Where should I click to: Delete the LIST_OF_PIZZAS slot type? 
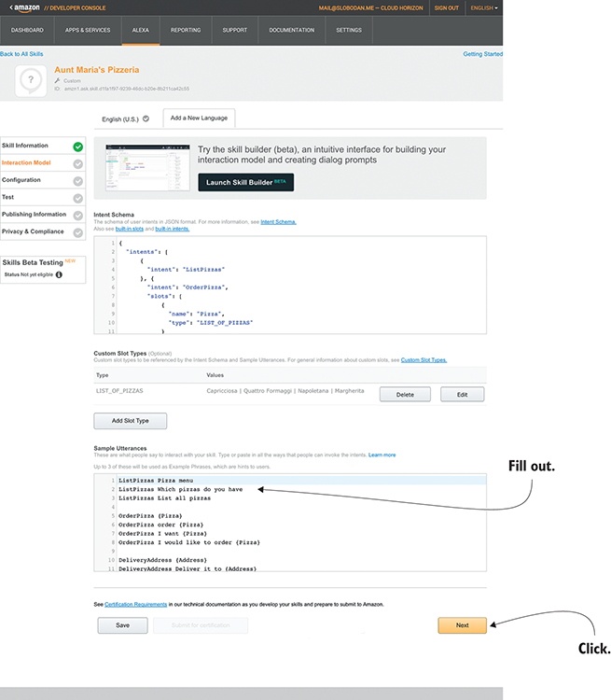(x=404, y=395)
